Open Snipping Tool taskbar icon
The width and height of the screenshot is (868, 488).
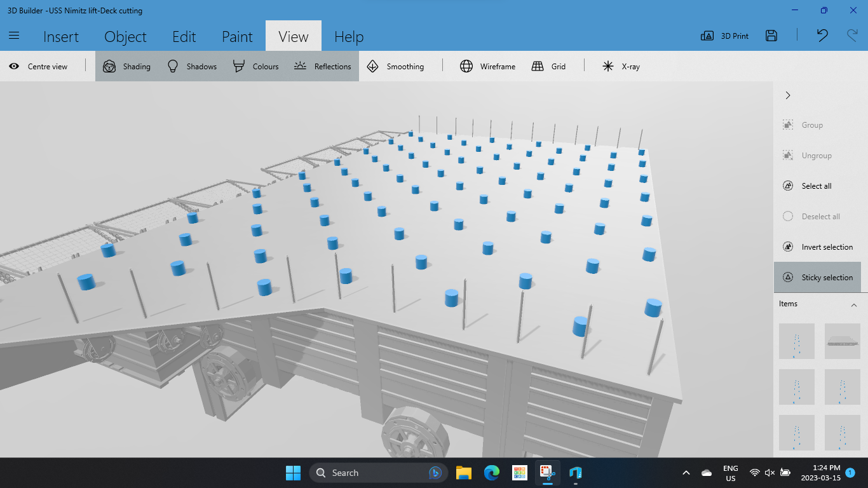(547, 473)
